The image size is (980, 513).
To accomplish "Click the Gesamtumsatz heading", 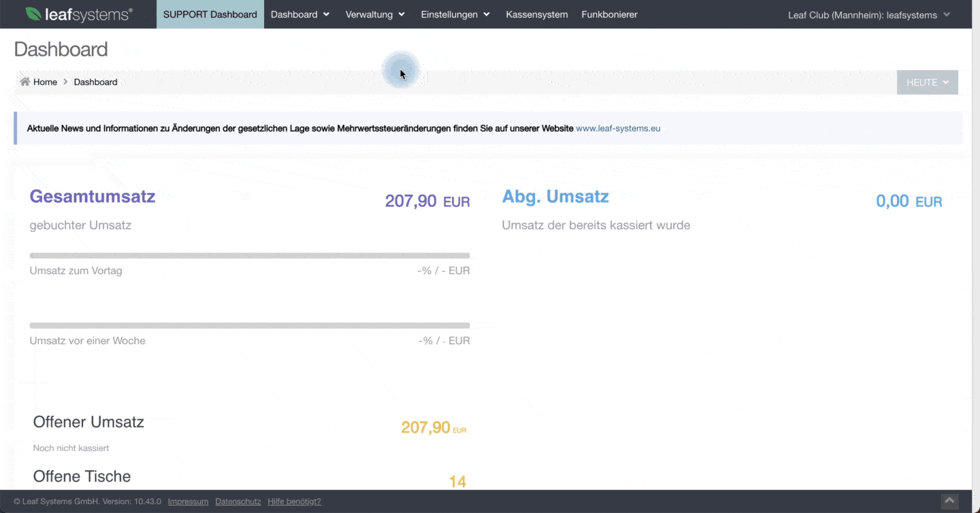I will click(92, 197).
